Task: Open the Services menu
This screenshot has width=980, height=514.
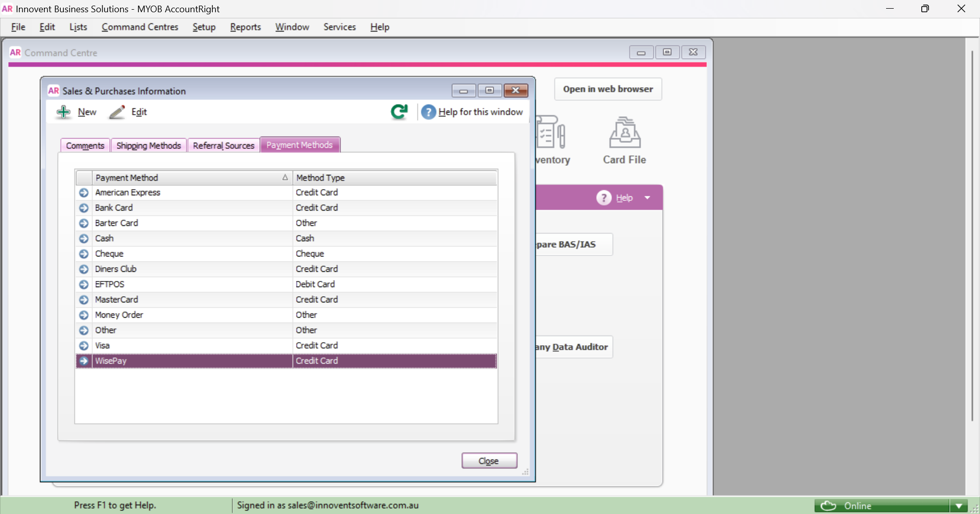Action: [x=339, y=27]
